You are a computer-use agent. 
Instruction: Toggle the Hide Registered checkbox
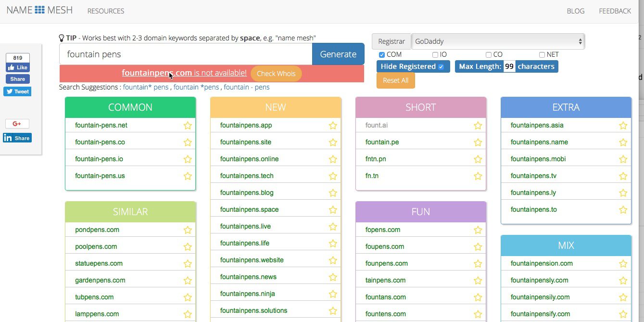pyautogui.click(x=441, y=67)
